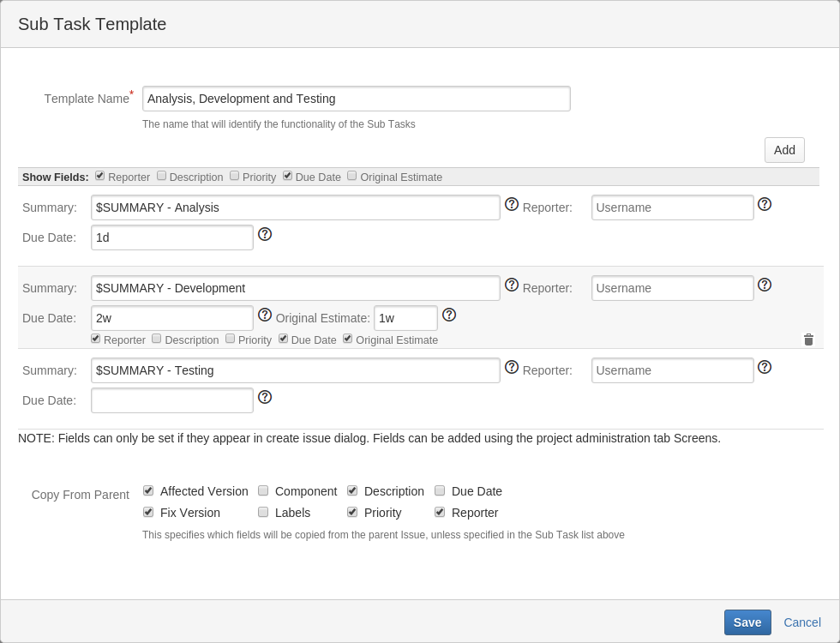This screenshot has height=643, width=840.
Task: Click help icon beside Development summary field
Action: (x=512, y=285)
